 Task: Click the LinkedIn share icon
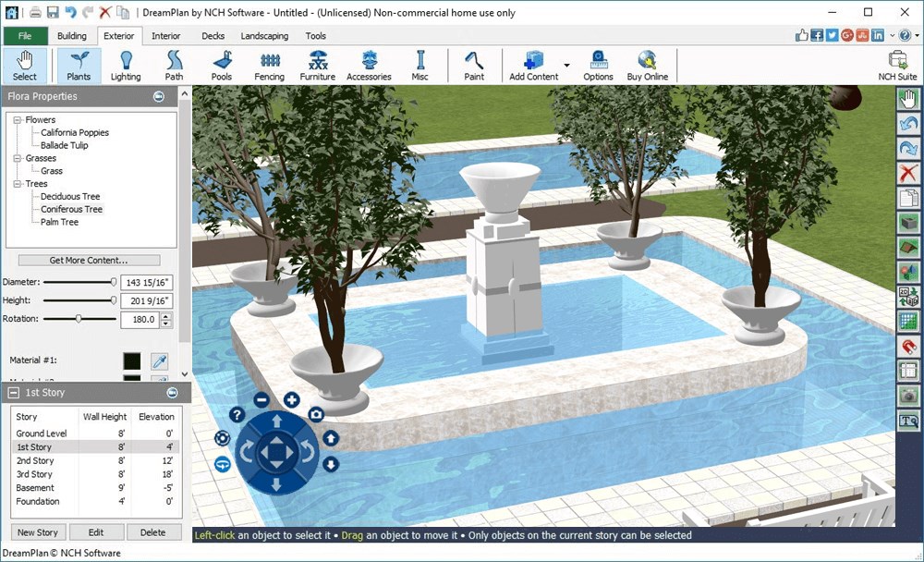[x=878, y=35]
